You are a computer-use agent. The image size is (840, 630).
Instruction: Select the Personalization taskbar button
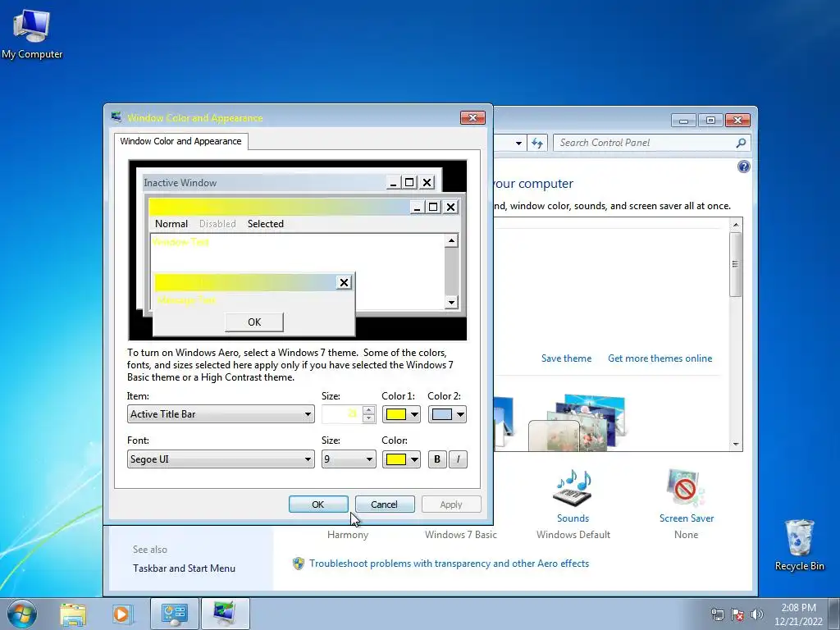point(225,614)
